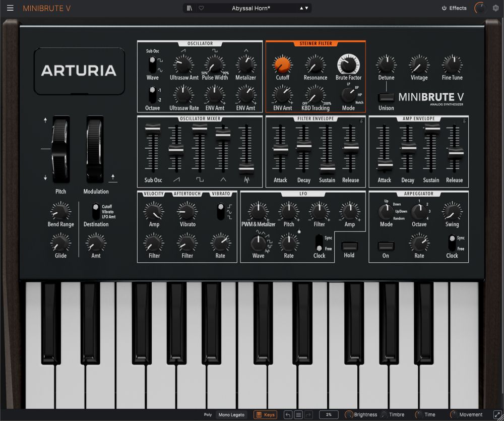Click the MINIBRUTE V title in top bar
504x421 pixels.
coord(46,9)
